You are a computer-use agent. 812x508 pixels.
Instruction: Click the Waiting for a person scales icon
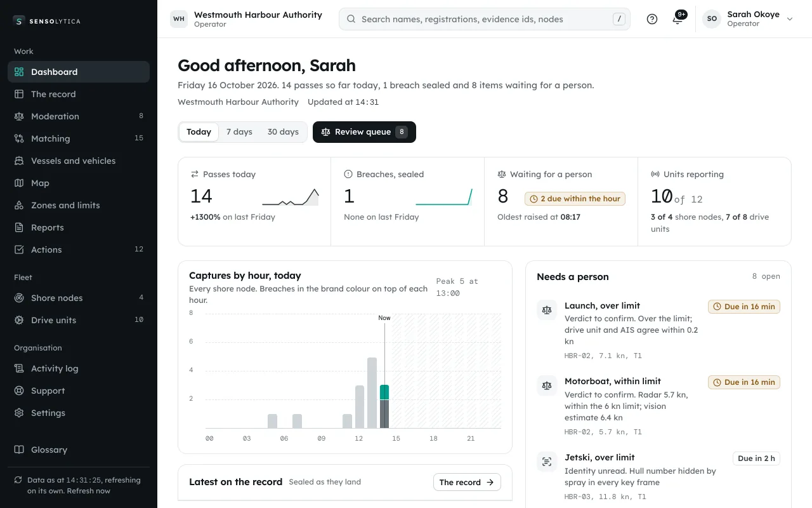pos(502,174)
